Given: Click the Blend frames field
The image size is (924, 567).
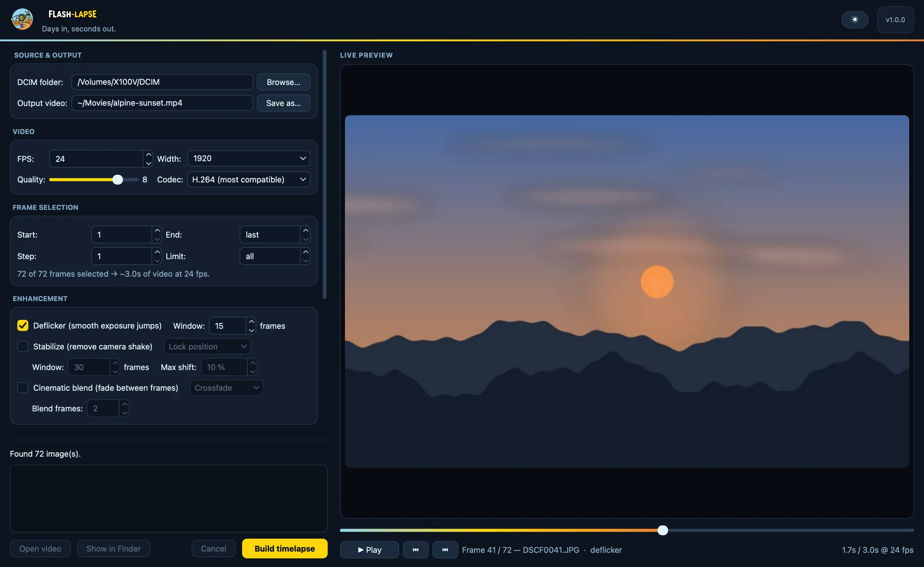Looking at the screenshot, I should pyautogui.click(x=103, y=408).
